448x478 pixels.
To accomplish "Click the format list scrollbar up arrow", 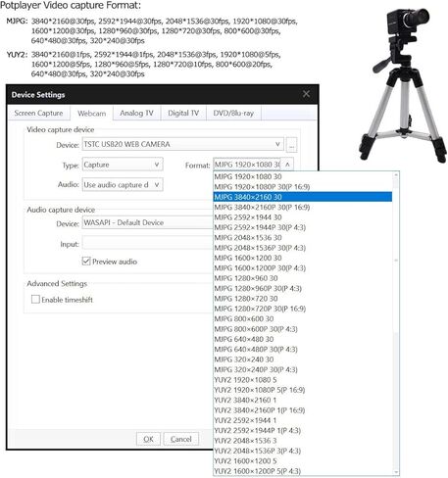I will point(396,175).
